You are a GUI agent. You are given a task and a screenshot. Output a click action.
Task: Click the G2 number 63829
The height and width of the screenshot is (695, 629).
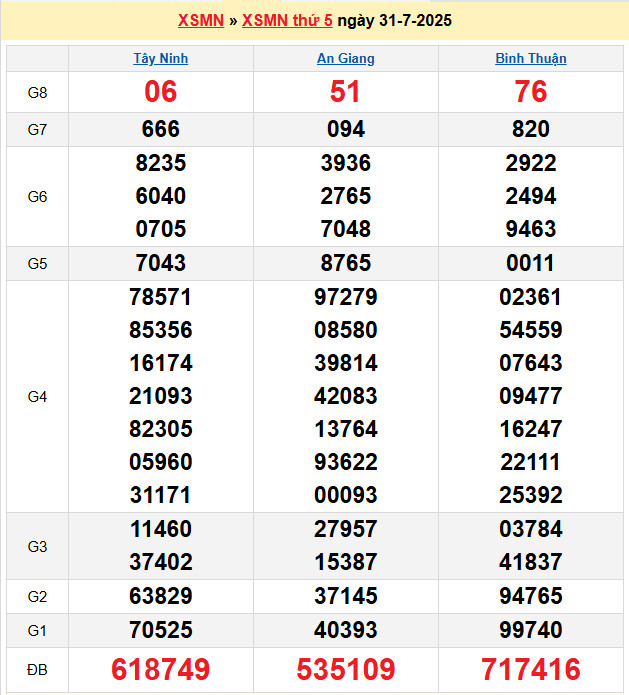[160, 596]
